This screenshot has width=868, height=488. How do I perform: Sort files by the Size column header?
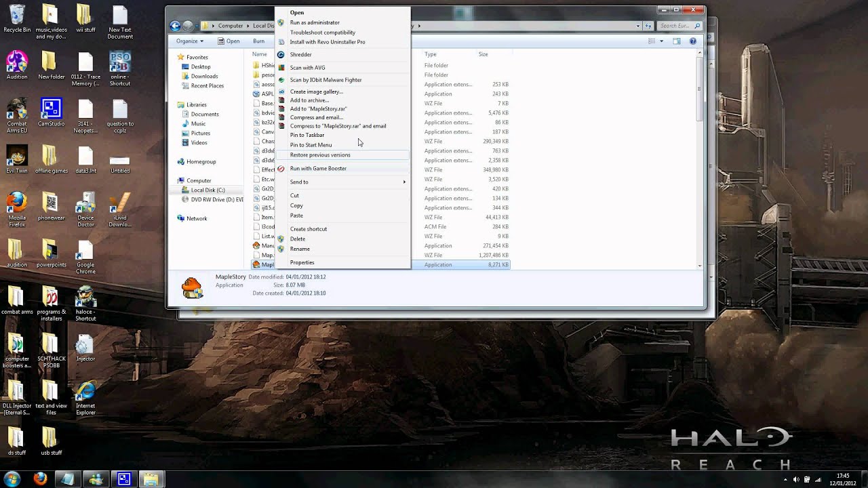pos(483,54)
